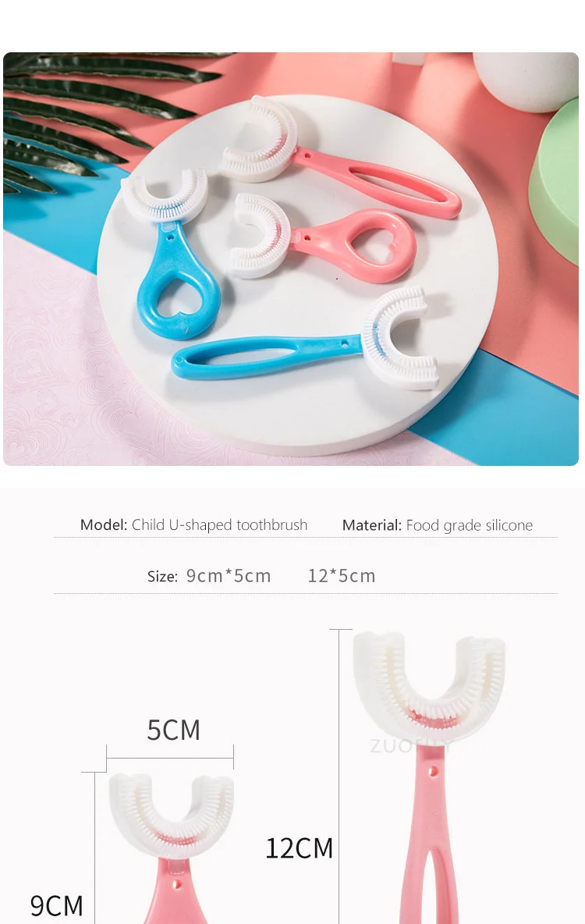Click the Model: Child U-shaped toothbrush text
The height and width of the screenshot is (924, 585).
[193, 524]
